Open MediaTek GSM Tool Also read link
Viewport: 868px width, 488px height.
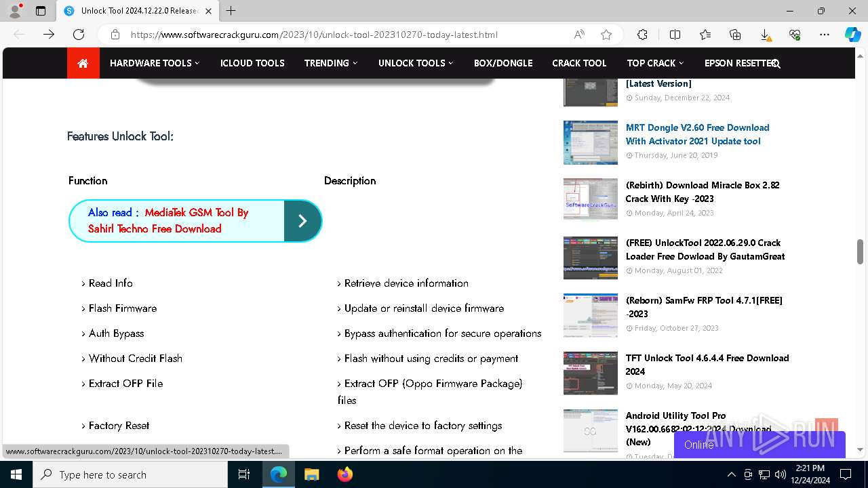point(168,221)
